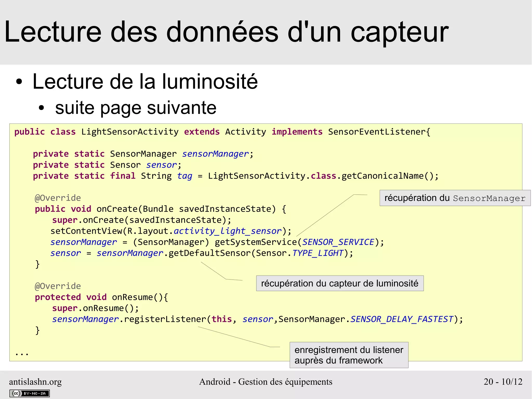
Task: Click the 'super.onResume();' line
Action: (x=95, y=308)
